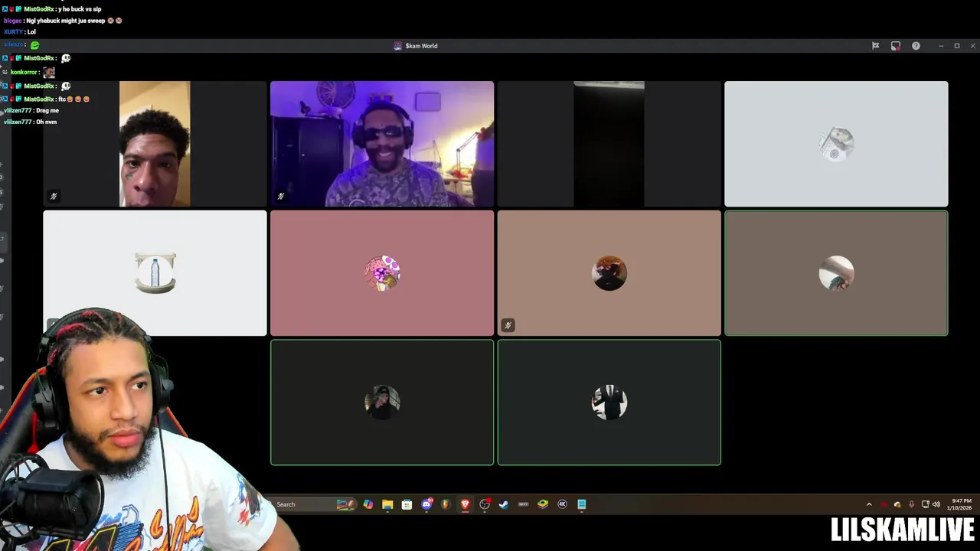
Task: Open the teal notepad icon in taskbar
Action: point(582,504)
